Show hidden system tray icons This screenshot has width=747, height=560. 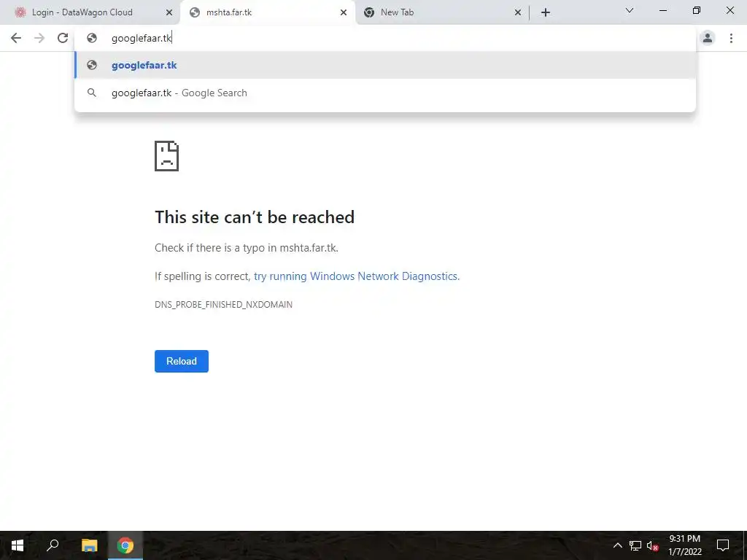pyautogui.click(x=617, y=545)
